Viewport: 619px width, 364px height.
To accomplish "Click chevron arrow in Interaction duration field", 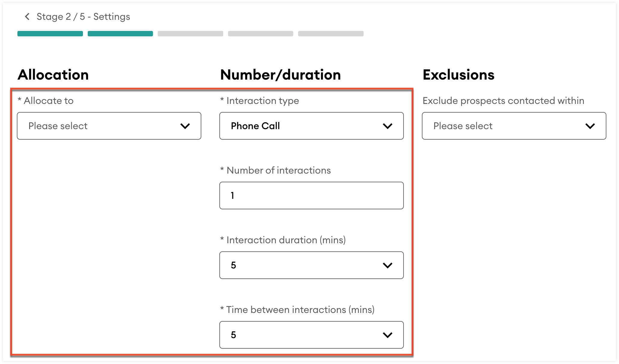I will point(388,265).
